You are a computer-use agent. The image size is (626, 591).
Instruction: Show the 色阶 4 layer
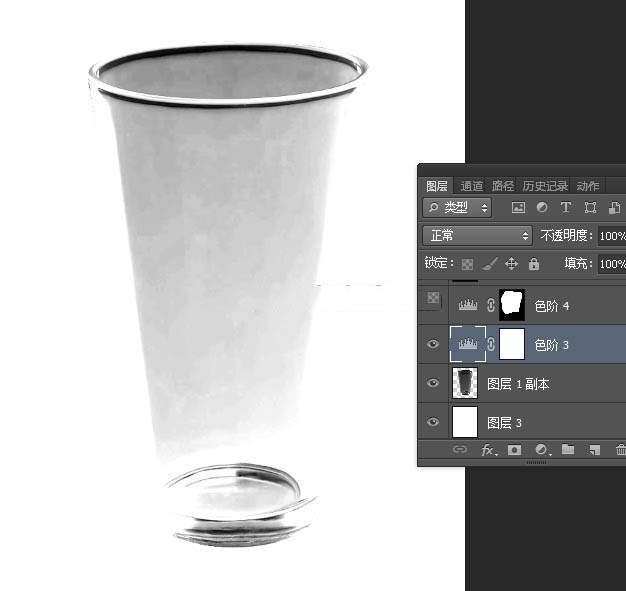click(433, 299)
